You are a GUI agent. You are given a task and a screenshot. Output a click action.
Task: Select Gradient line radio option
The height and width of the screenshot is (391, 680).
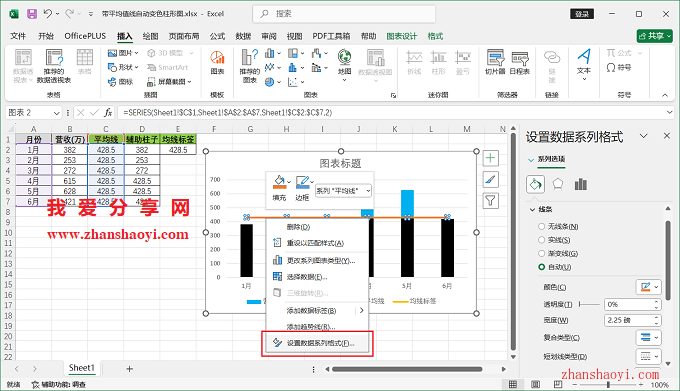coord(541,253)
